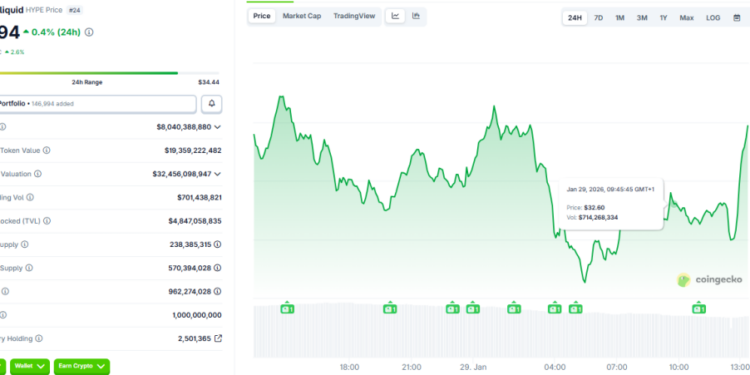Click the 21:00 time axis label

coord(412,367)
